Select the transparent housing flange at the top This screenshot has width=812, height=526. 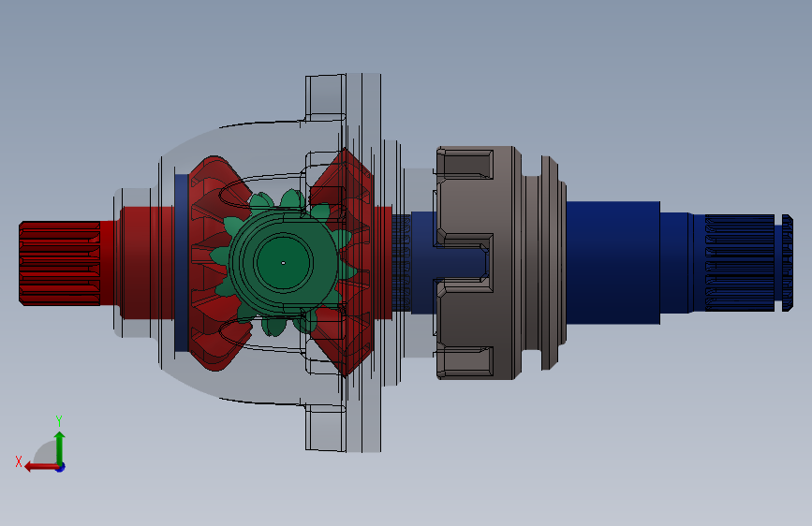(x=343, y=97)
